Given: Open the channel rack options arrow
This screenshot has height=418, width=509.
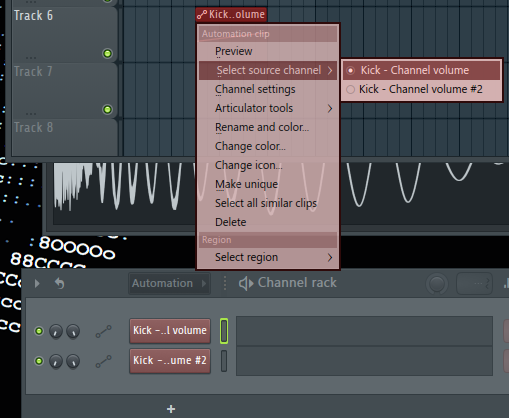Looking at the screenshot, I should (x=37, y=283).
